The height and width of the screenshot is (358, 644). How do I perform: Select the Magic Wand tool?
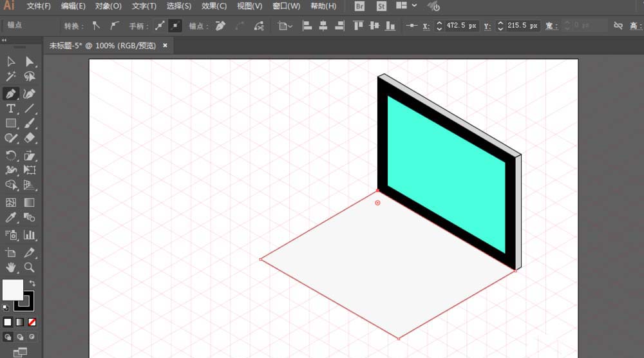tap(11, 77)
